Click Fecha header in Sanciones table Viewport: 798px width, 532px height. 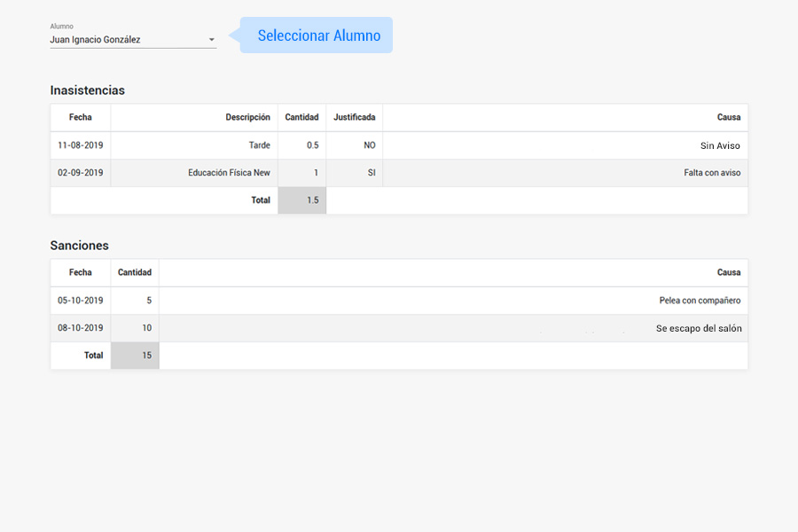[80, 272]
